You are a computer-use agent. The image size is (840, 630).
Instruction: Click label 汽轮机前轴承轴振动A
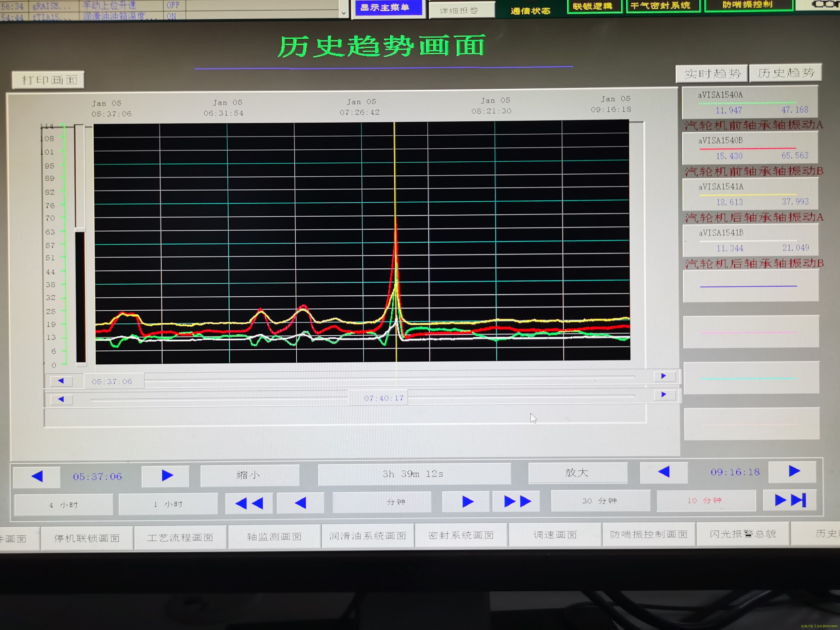coord(753,125)
